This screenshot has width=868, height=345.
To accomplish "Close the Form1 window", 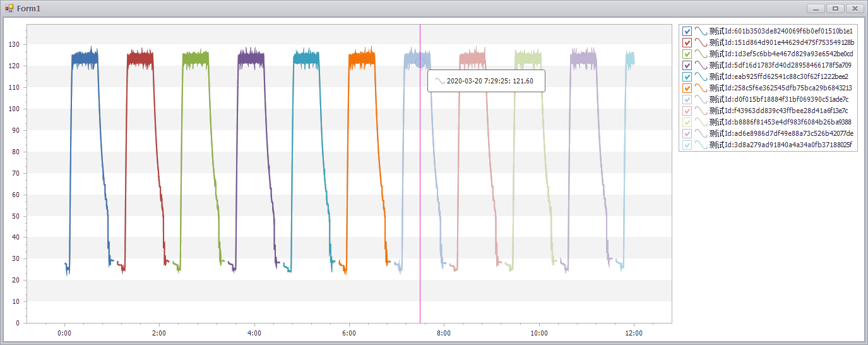I will tap(855, 8).
